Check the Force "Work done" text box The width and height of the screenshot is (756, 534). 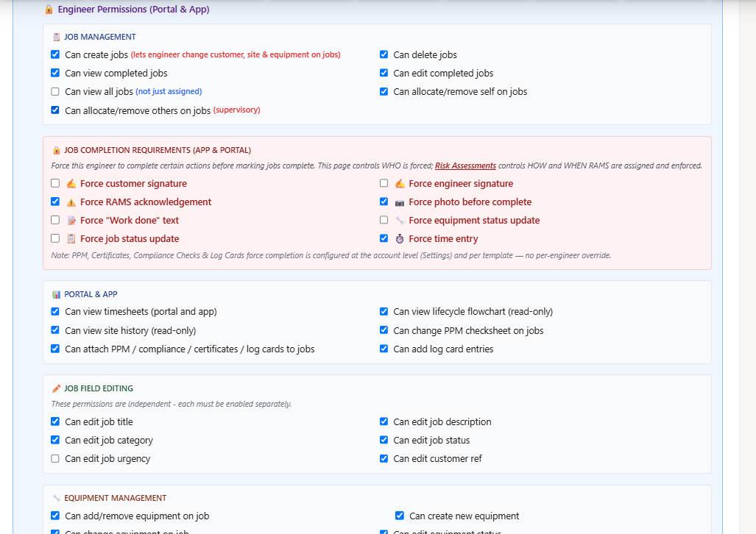55,220
